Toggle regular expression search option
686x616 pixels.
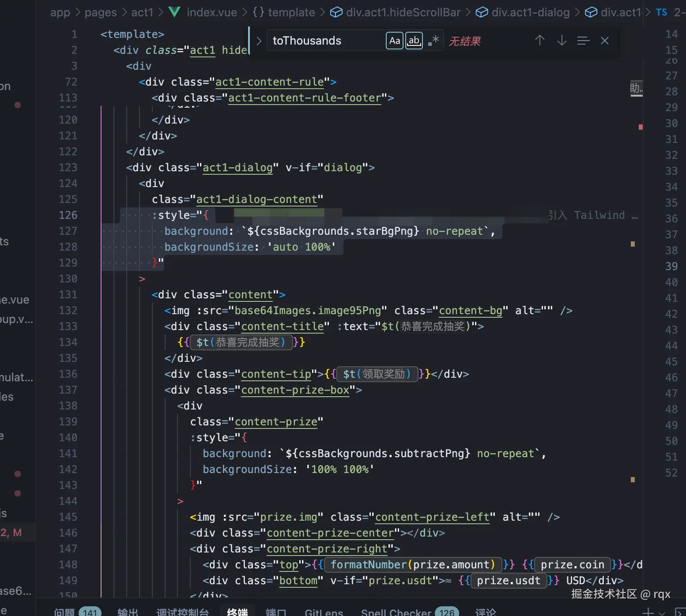coord(433,41)
